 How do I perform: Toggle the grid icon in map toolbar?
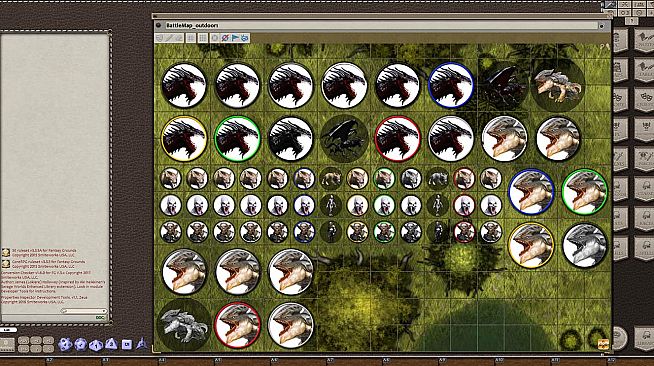[191, 38]
